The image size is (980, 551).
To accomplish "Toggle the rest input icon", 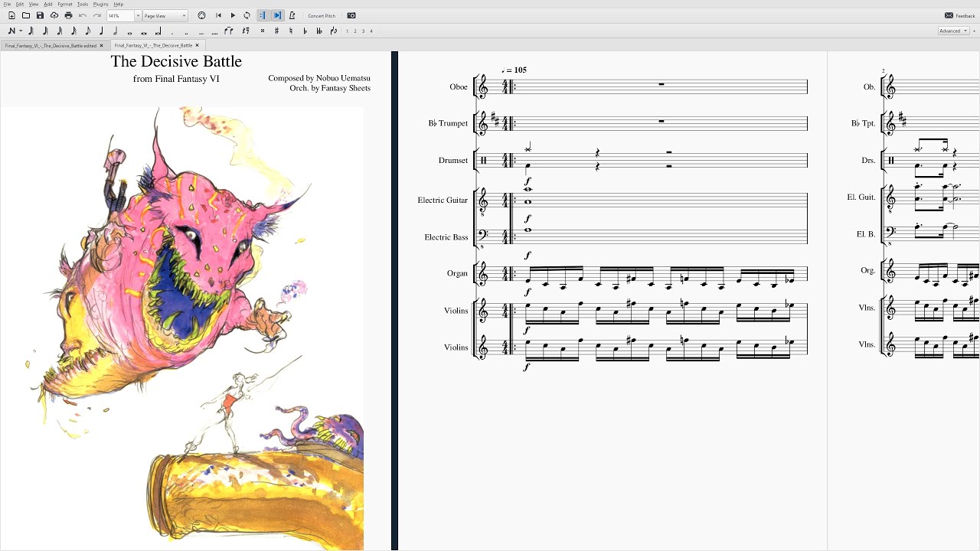I will [x=246, y=31].
